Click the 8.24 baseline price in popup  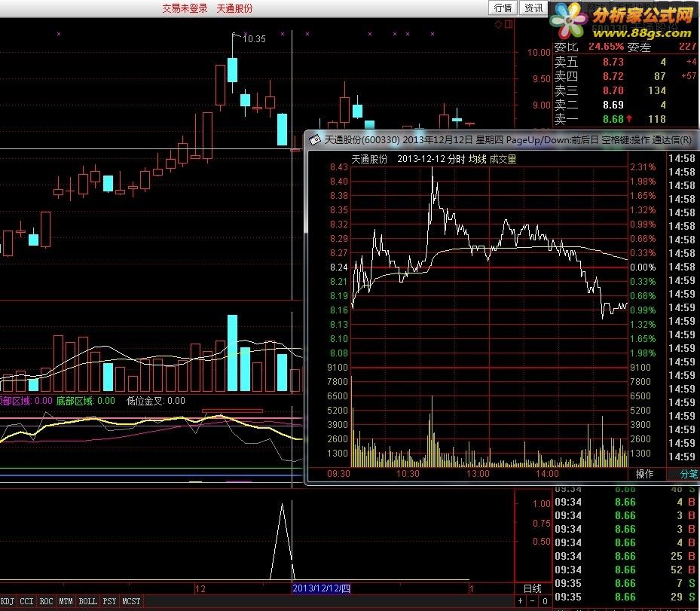click(339, 267)
